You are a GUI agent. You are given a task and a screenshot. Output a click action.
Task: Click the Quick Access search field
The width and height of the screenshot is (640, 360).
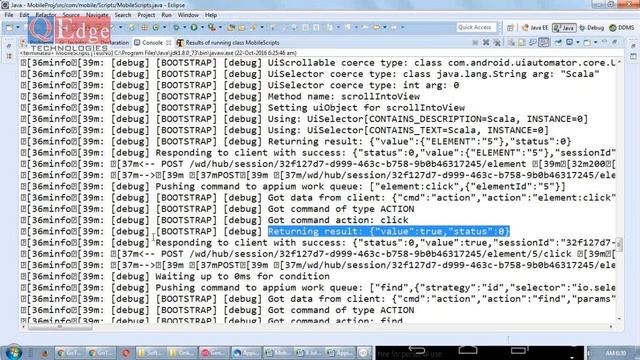pos(476,27)
